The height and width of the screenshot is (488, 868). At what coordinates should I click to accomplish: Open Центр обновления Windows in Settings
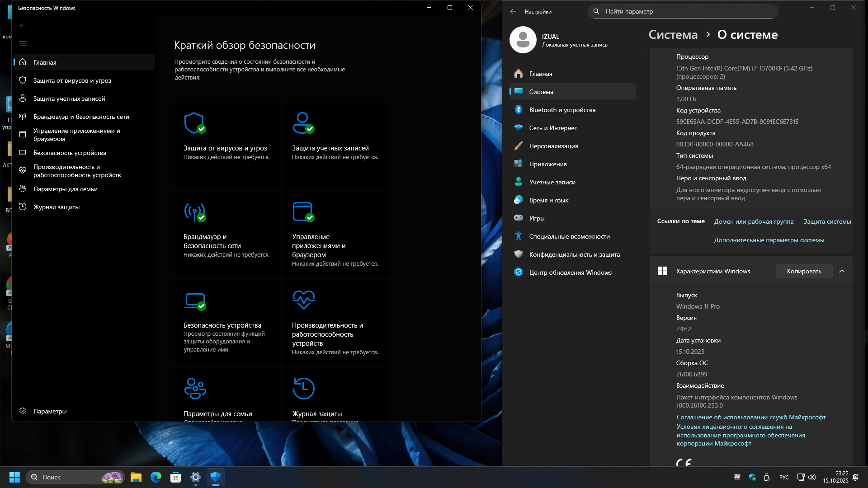[x=570, y=272]
